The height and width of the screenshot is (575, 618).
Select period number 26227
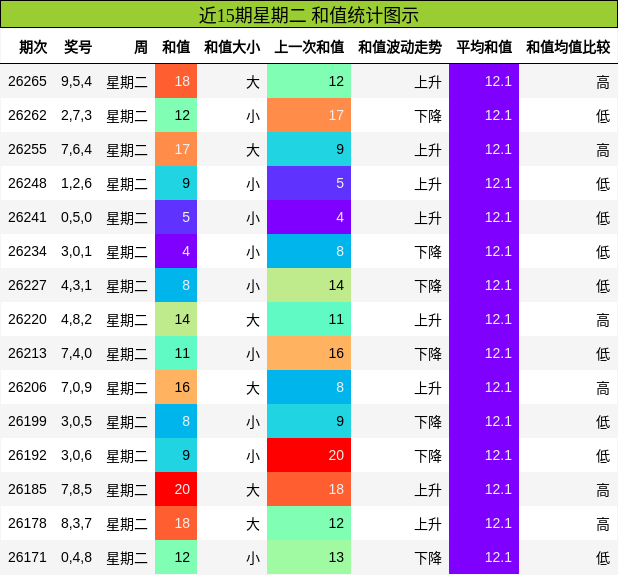coord(27,285)
